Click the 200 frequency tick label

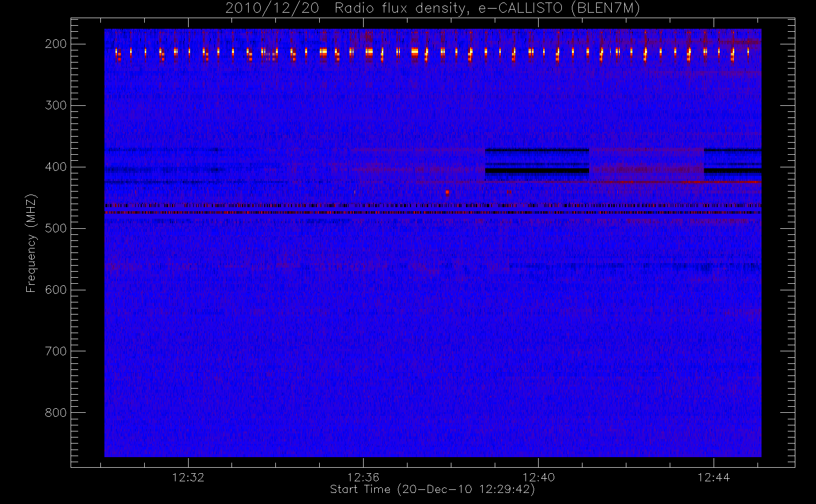coord(55,44)
